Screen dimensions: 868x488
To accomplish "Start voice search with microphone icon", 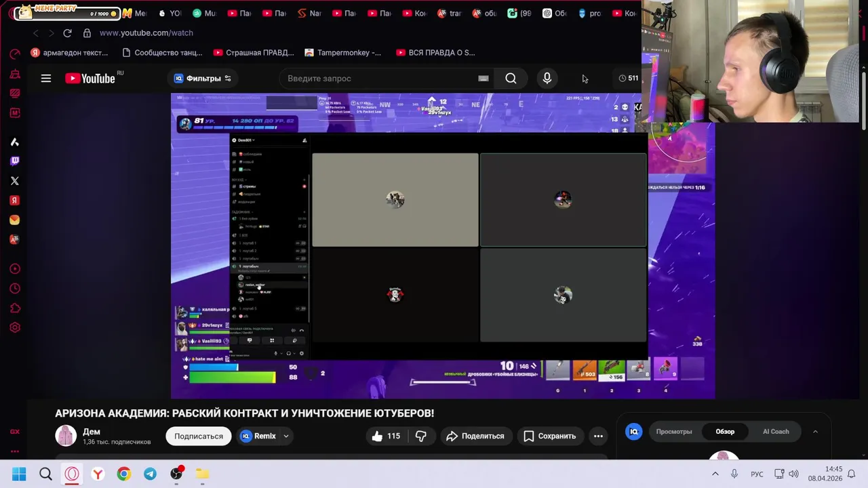I will (x=547, y=79).
